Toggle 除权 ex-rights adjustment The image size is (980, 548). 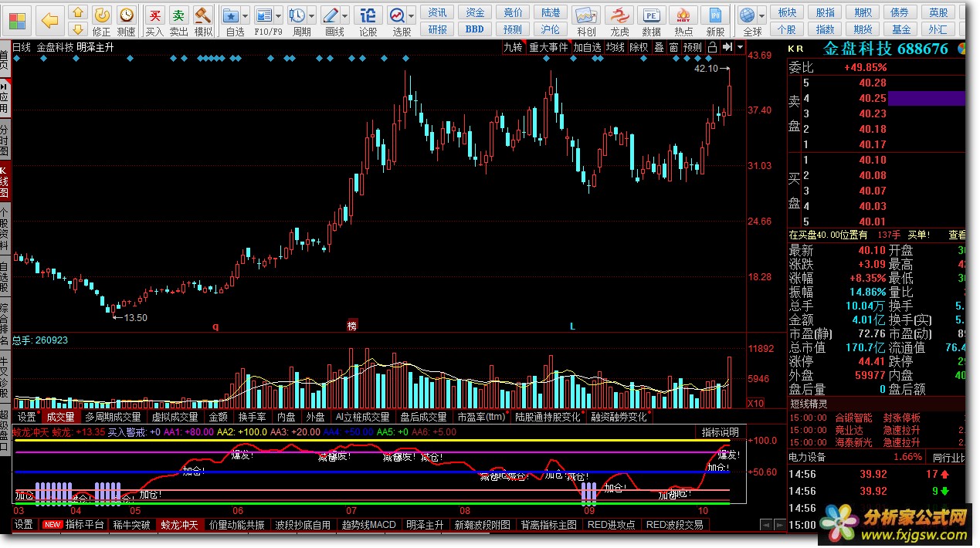(x=639, y=47)
